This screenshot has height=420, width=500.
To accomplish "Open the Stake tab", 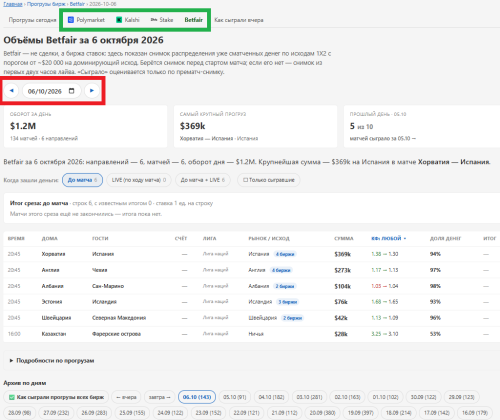I will tap(162, 20).
